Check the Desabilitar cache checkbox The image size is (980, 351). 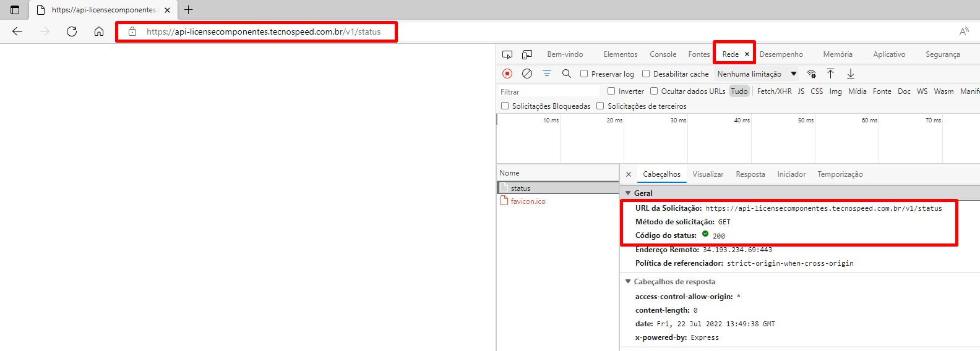coord(646,74)
